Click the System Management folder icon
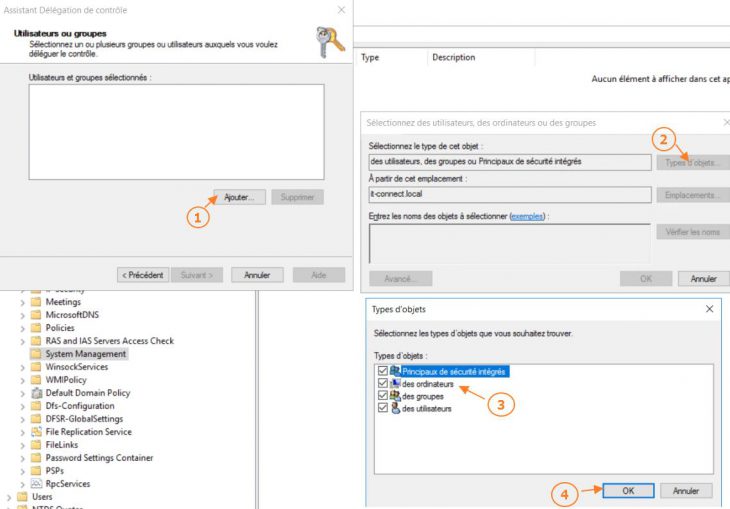The width and height of the screenshot is (730, 509). (x=36, y=354)
